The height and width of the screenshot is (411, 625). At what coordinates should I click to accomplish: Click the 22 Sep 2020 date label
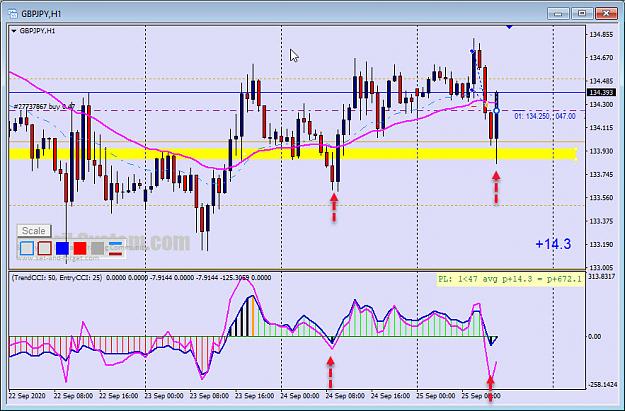coord(27,396)
